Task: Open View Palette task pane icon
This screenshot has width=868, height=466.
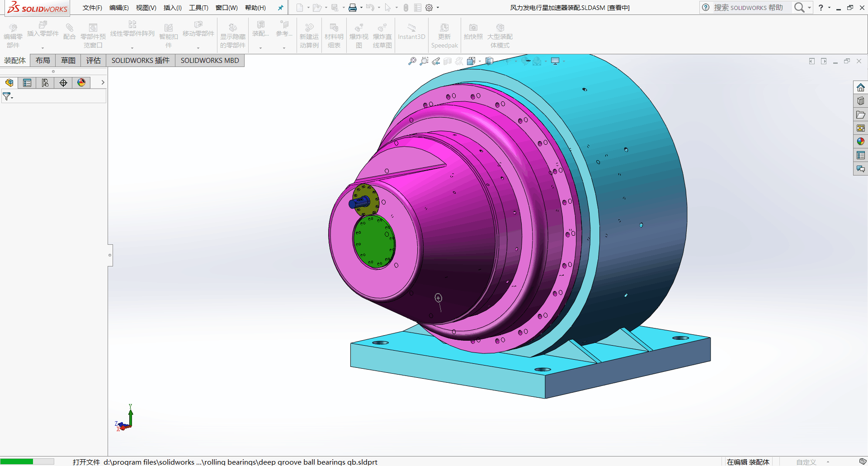Action: coord(861,128)
